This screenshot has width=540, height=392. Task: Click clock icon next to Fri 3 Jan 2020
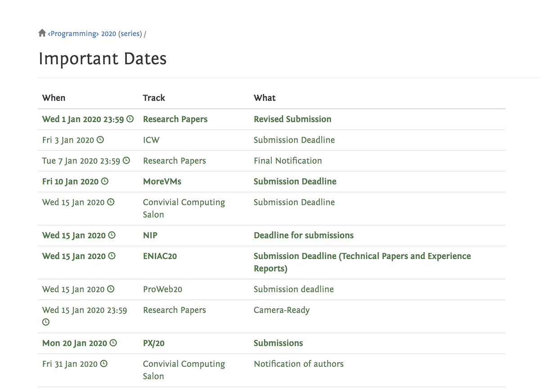[x=100, y=140]
